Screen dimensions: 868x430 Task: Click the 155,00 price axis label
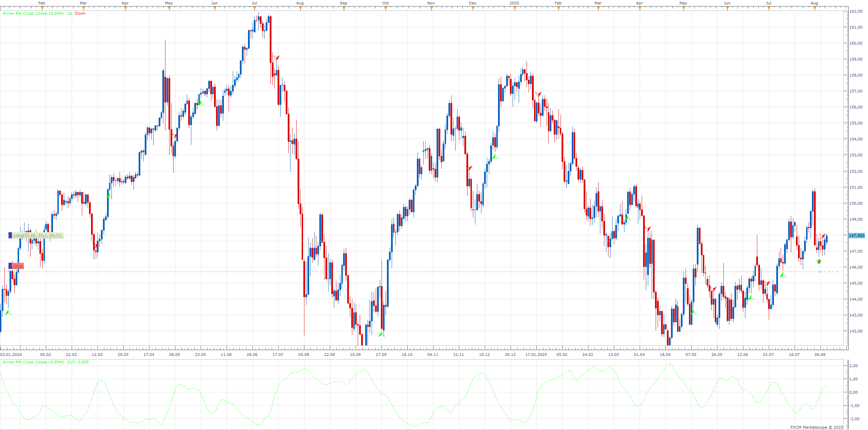[x=856, y=123]
